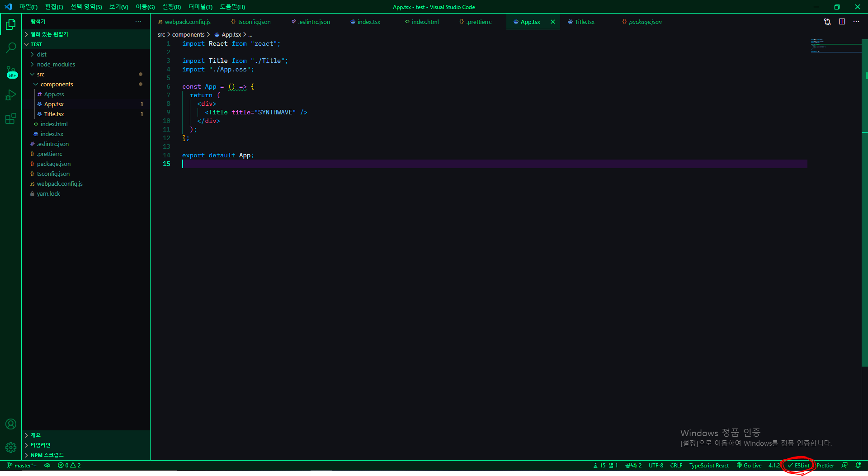Click the publish to cloud sync icon
This screenshot has width=868, height=476.
(47, 465)
